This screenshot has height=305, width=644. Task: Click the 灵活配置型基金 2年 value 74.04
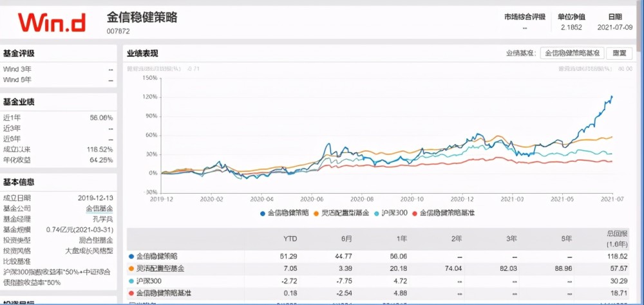click(453, 269)
